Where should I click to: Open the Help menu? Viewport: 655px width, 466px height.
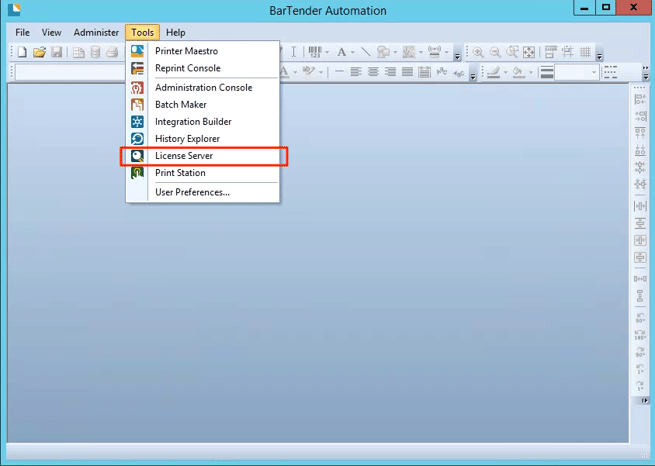176,33
